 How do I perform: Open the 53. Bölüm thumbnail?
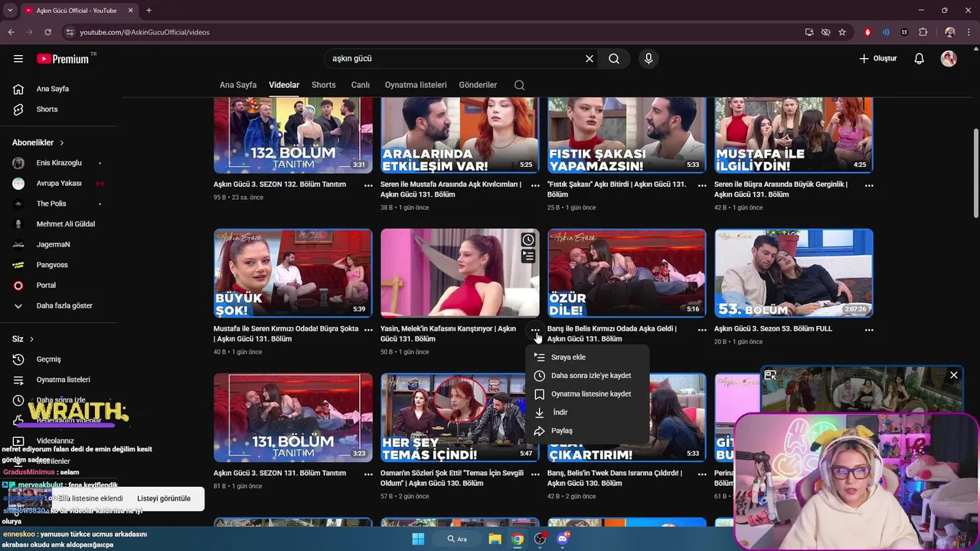(x=794, y=273)
